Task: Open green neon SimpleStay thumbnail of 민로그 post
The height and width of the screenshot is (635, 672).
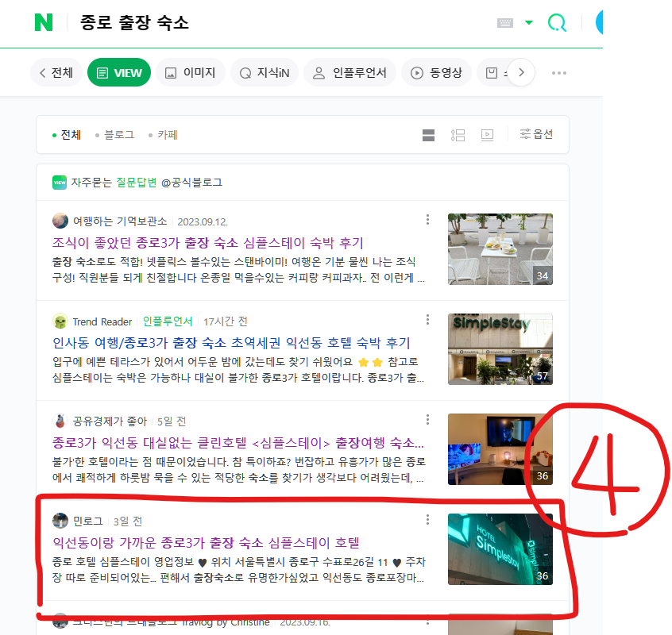Action: [500, 549]
